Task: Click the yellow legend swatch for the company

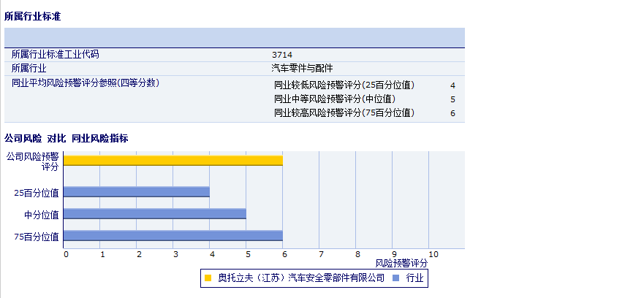Action: tap(208, 278)
